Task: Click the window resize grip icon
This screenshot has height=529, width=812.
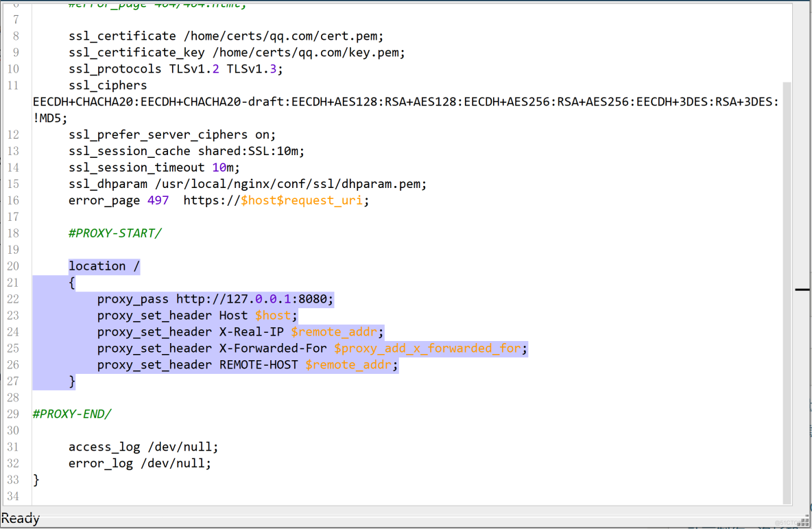Action: [803, 521]
